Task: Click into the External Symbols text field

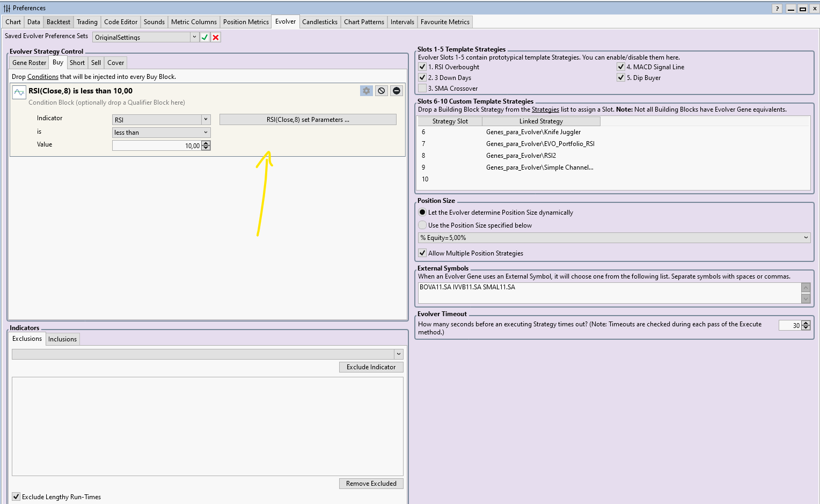Action: (x=609, y=293)
